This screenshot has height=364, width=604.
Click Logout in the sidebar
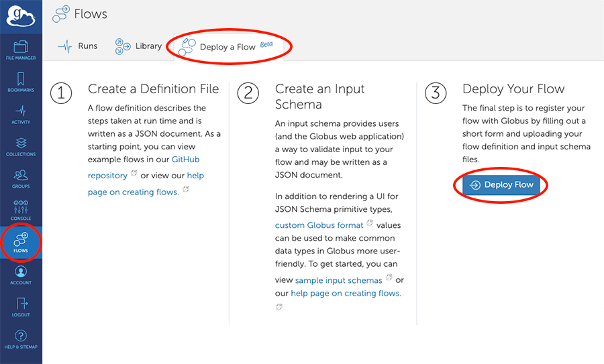(x=21, y=306)
